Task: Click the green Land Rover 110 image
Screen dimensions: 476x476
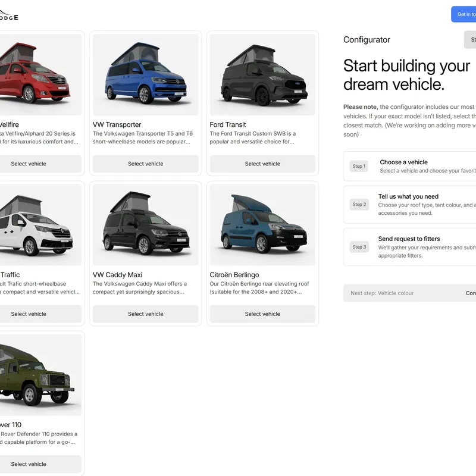Action: 36,375
